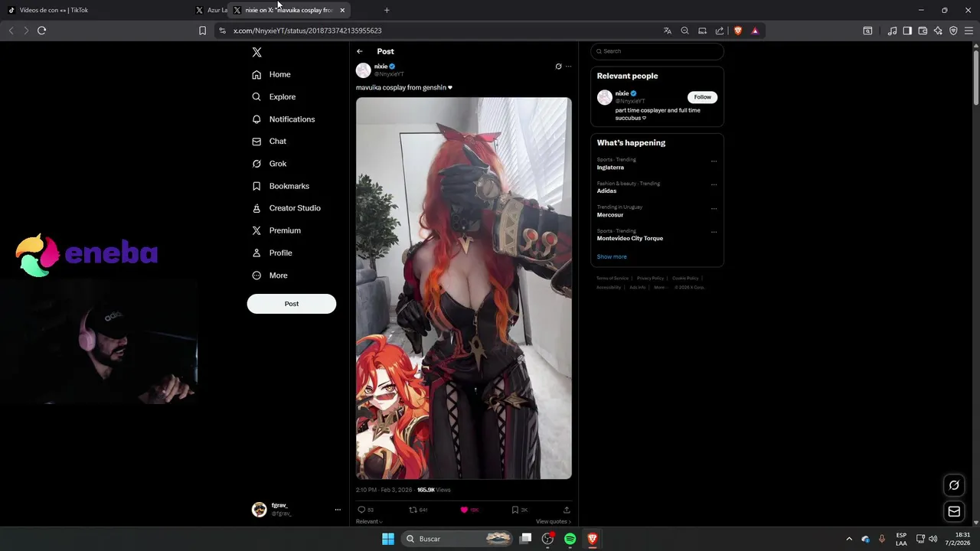The image size is (980, 551).
Task: Toggle the bookmark icon with 3K saves
Action: (515, 510)
